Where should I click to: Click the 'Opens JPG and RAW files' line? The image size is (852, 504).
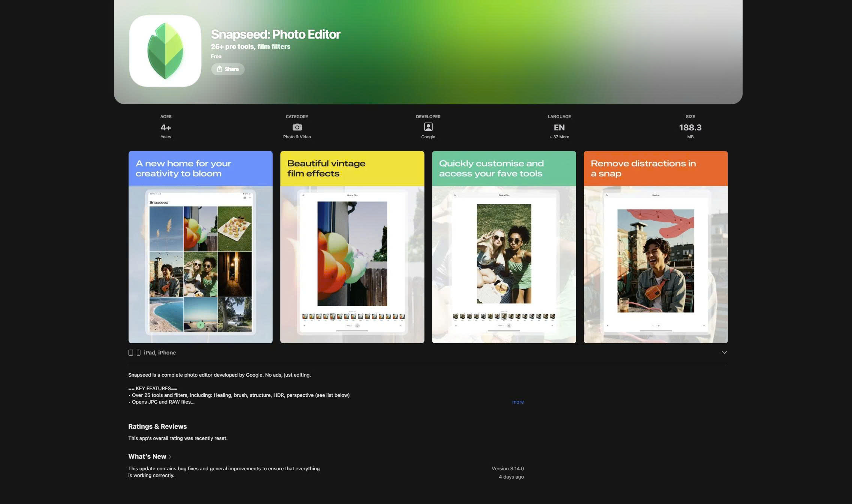click(x=161, y=402)
